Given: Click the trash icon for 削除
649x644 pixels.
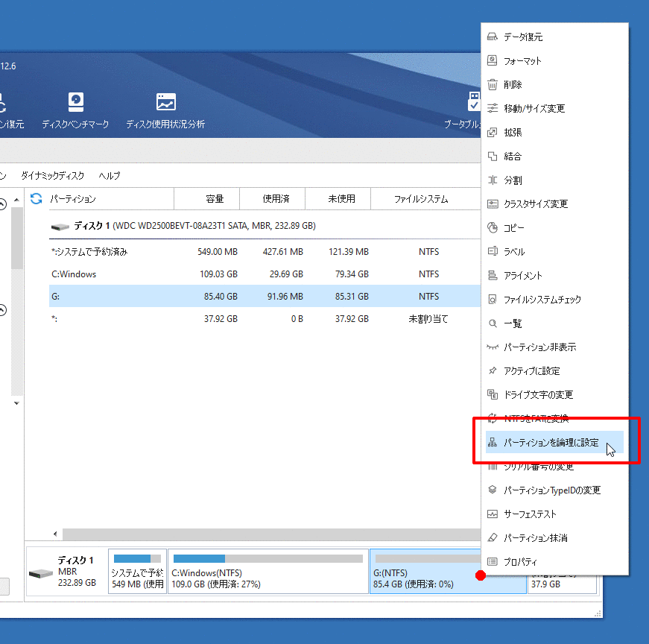Looking at the screenshot, I should click(492, 84).
